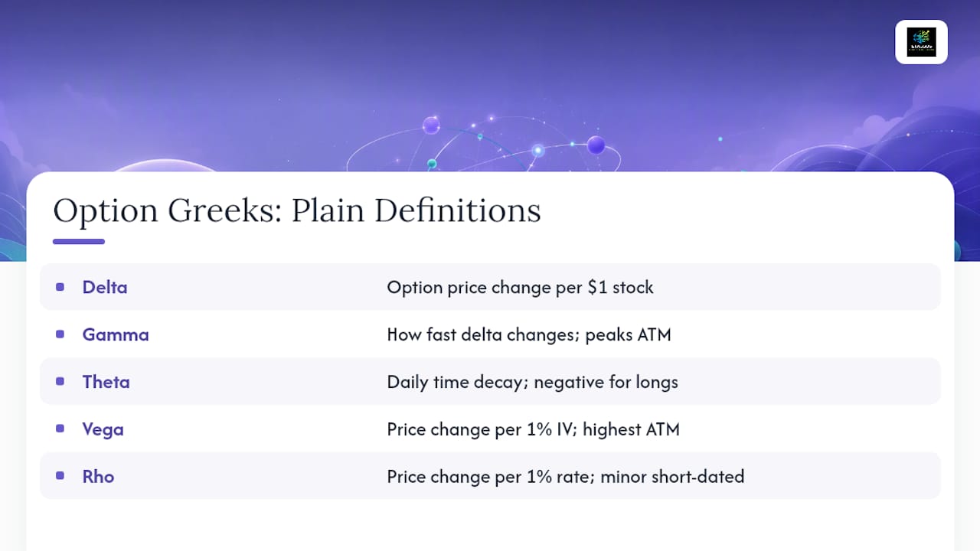The image size is (980, 551).
Task: Click the bullet marker beside Gamma
Action: pos(60,334)
